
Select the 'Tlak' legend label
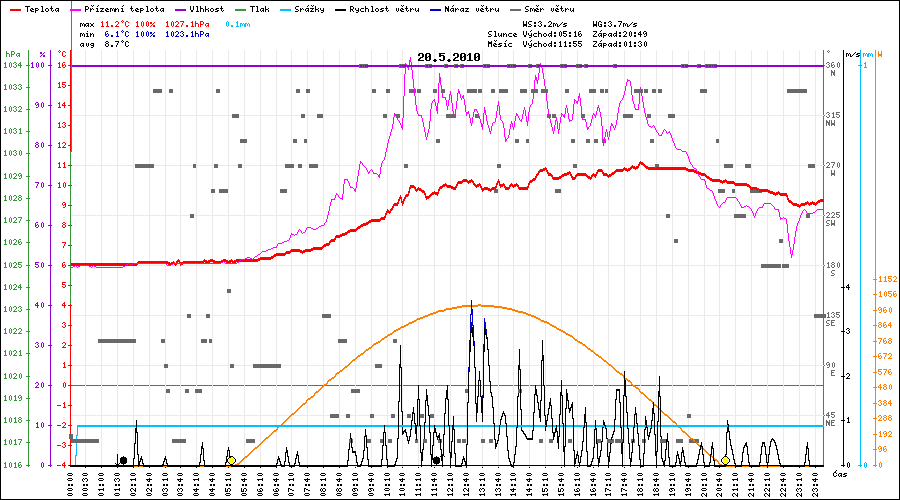[x=259, y=9]
